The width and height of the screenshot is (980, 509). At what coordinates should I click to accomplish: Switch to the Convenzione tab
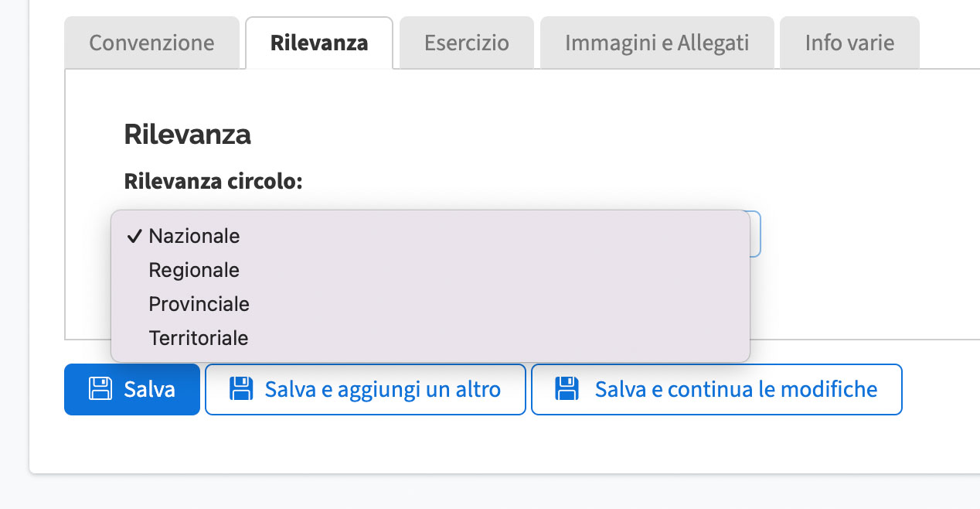151,43
